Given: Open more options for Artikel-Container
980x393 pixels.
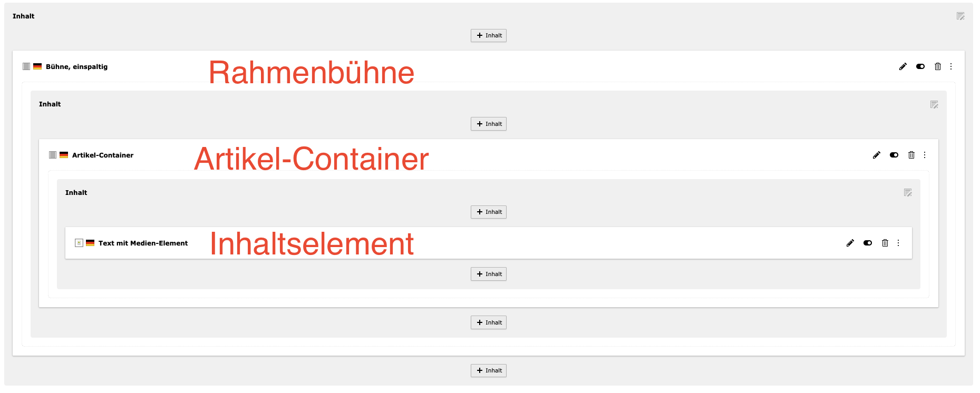Looking at the screenshot, I should point(925,155).
